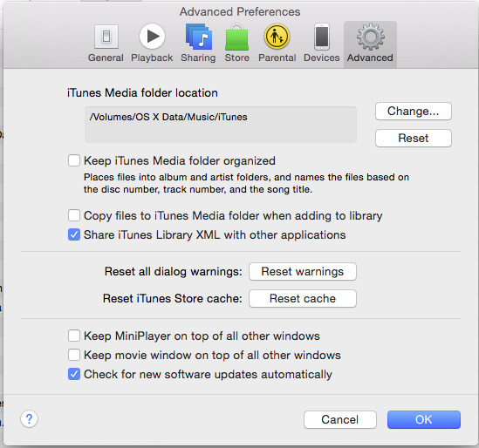Click the Change... folder location button

tap(414, 111)
